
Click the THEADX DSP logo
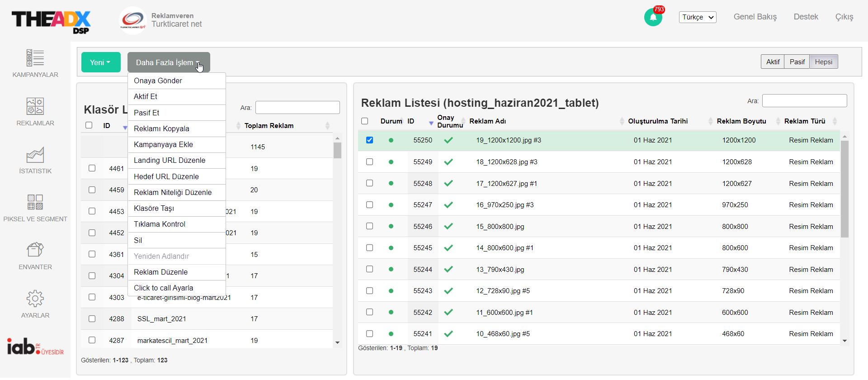click(51, 22)
